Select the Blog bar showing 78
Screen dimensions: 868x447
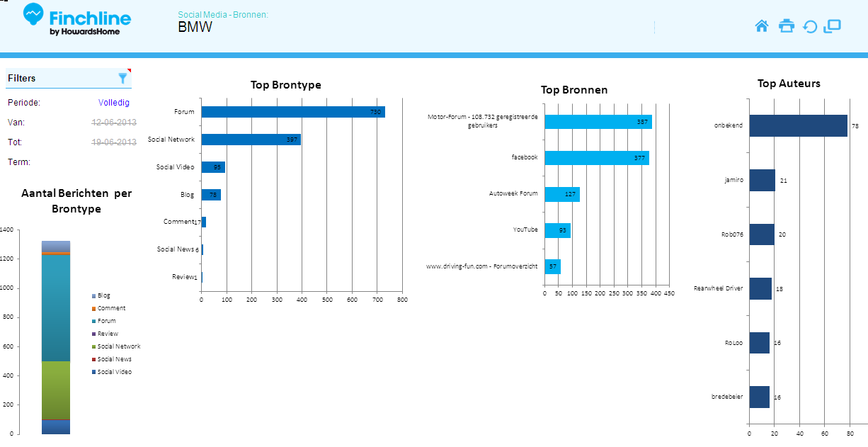click(x=211, y=195)
